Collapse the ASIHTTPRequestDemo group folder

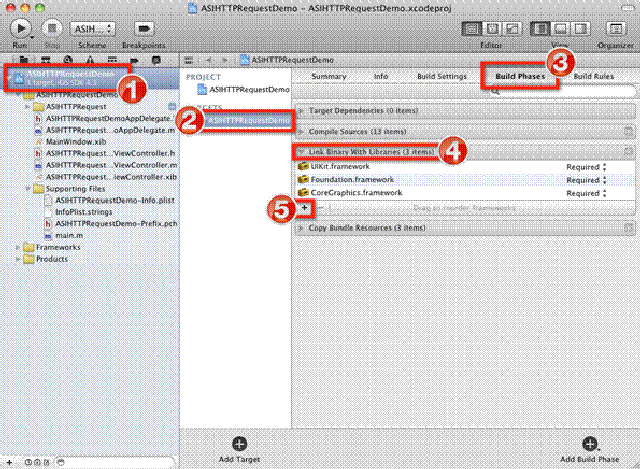click(18, 95)
